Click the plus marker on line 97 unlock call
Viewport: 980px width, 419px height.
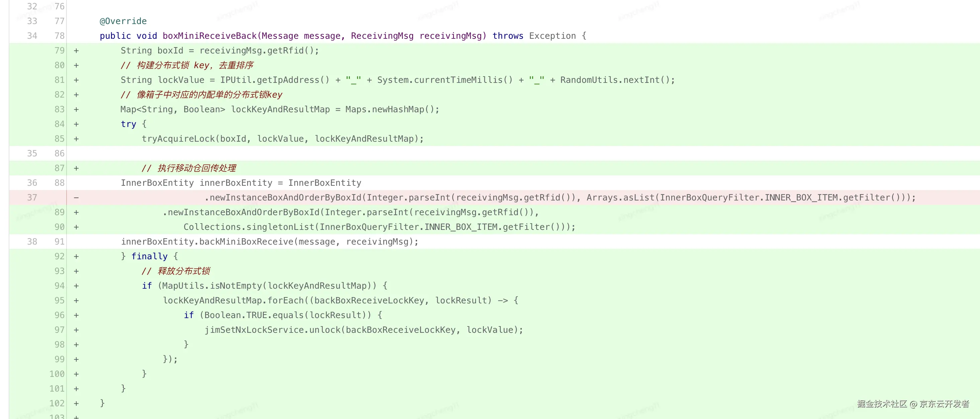[76, 330]
